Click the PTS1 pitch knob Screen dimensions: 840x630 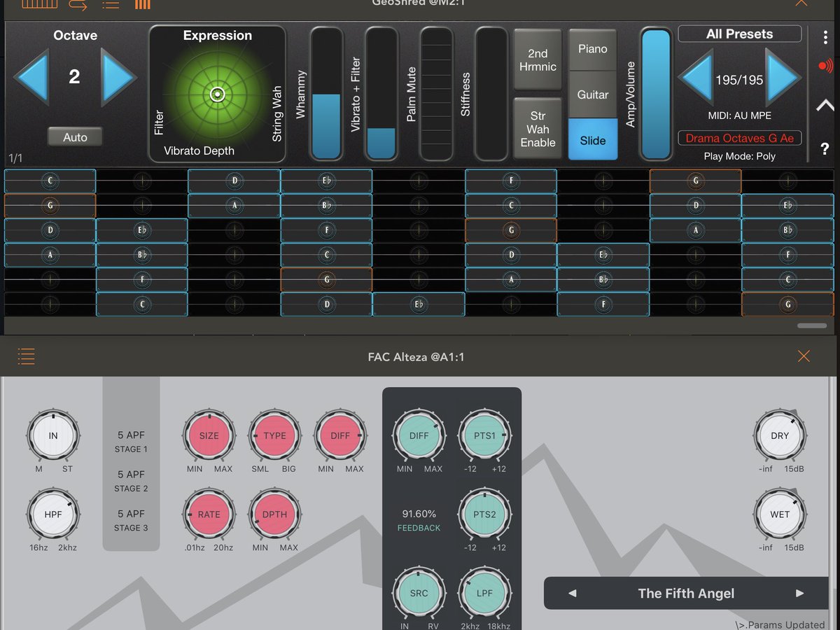(484, 435)
